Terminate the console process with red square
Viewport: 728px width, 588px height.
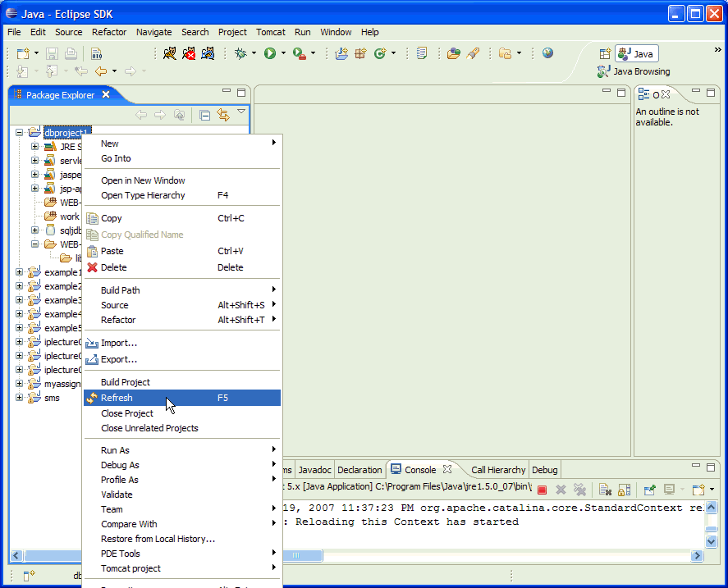[x=542, y=490]
